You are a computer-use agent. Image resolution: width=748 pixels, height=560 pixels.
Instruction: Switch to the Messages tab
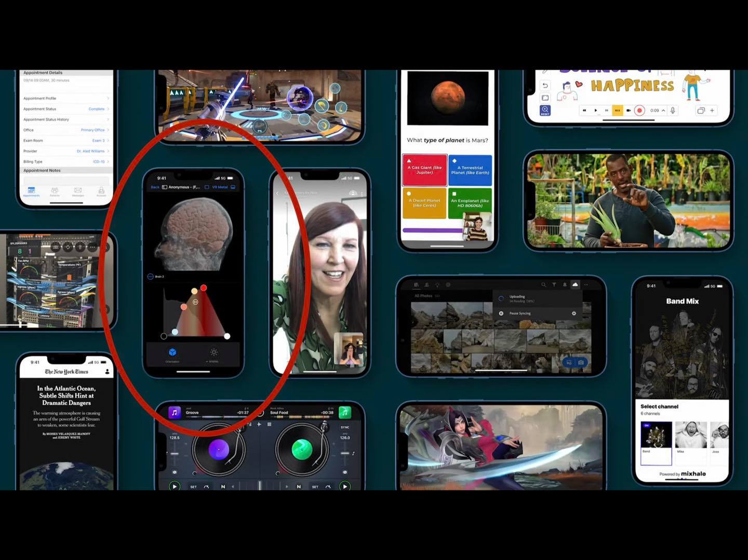[x=78, y=192]
